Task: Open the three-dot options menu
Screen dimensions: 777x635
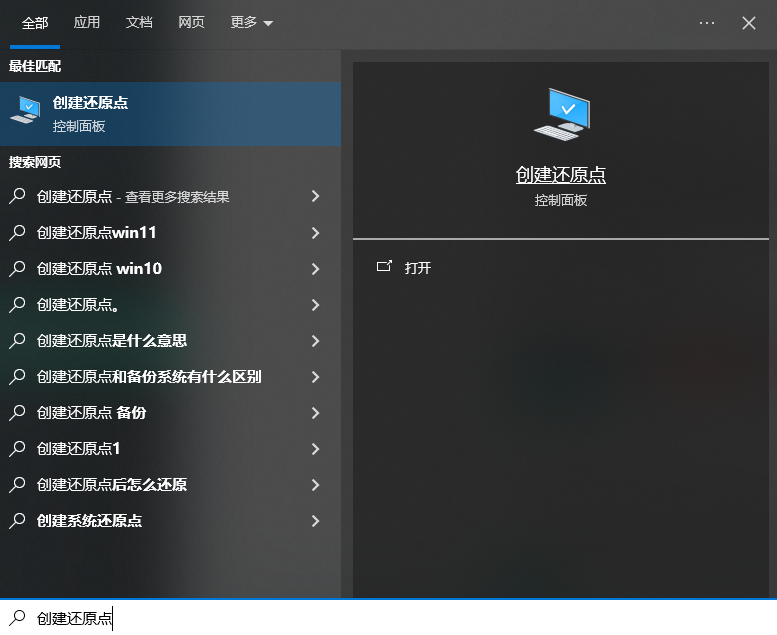Action: click(707, 23)
